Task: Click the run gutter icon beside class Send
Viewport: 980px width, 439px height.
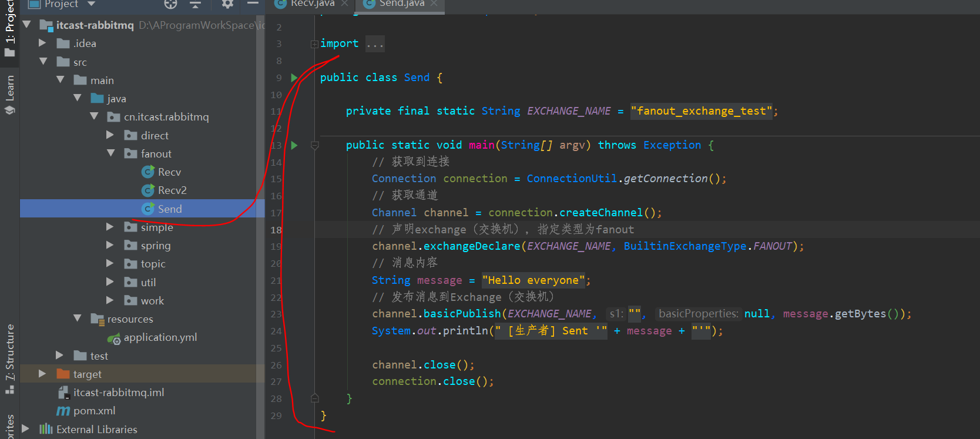Action: coord(294,78)
